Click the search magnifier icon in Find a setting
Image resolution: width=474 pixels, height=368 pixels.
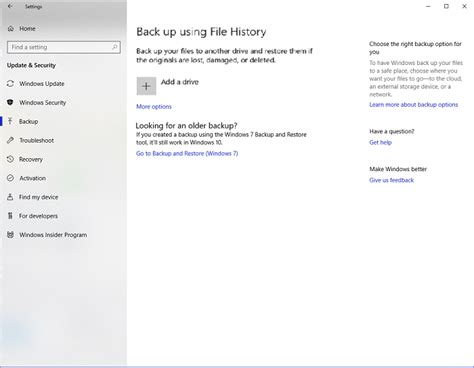tap(114, 47)
